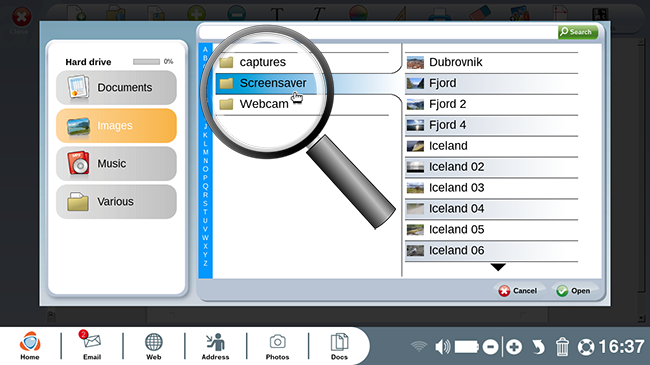This screenshot has height=365, width=650.
Task: Open the Address contacts icon
Action: (215, 345)
